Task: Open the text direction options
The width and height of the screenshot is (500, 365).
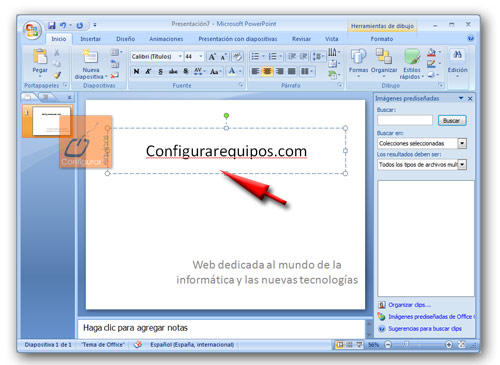Action: click(333, 52)
